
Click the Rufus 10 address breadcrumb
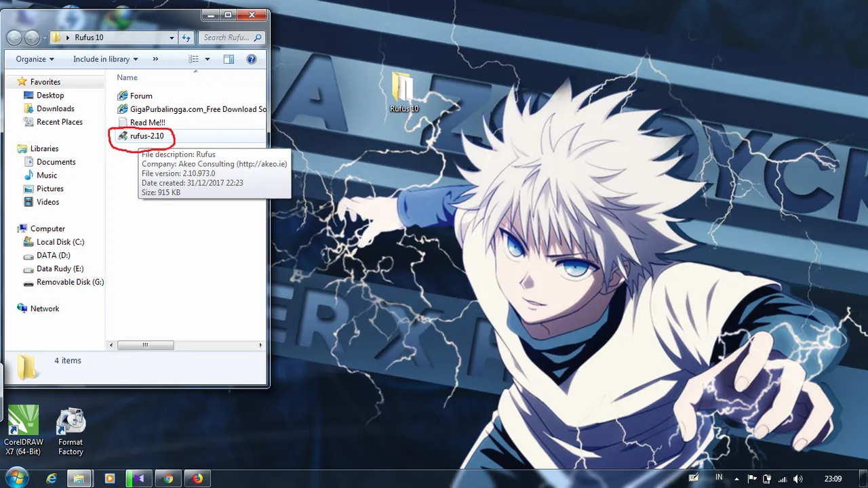coord(89,38)
